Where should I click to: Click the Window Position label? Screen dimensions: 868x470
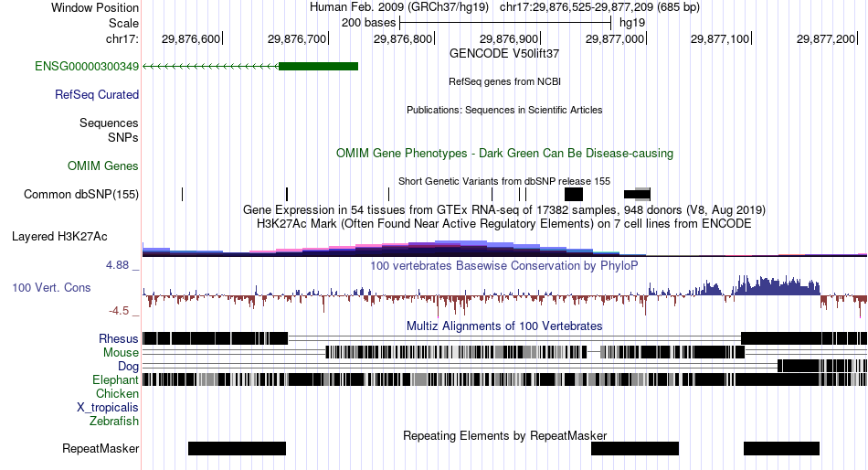[95, 7]
